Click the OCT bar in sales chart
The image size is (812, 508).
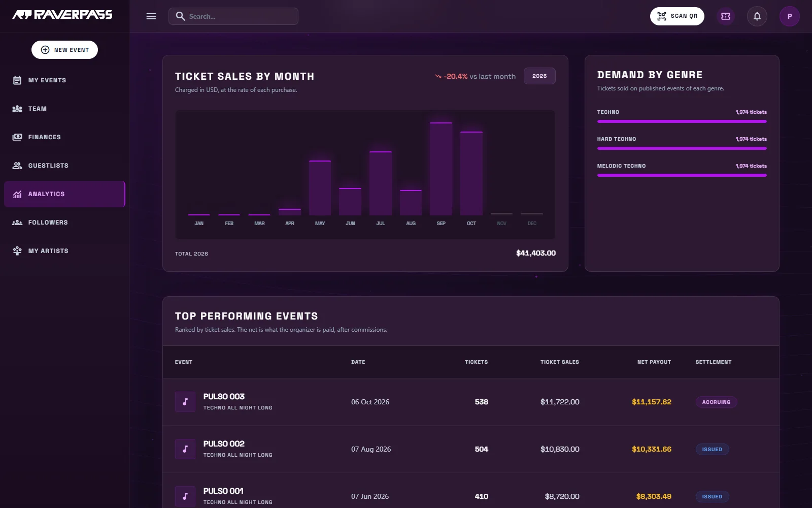point(471,173)
